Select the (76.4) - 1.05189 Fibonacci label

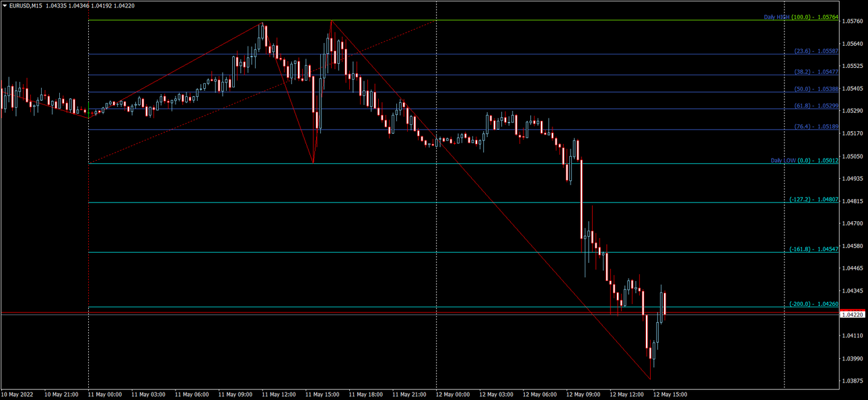click(816, 126)
